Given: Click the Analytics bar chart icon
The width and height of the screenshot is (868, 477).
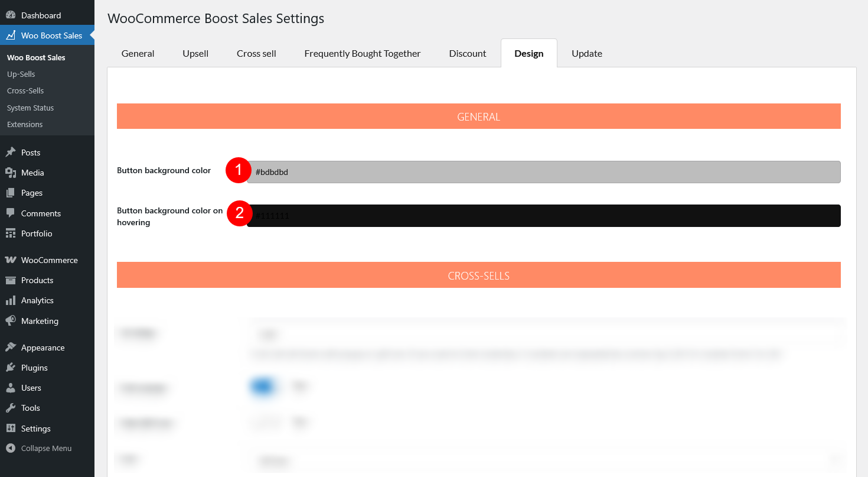Looking at the screenshot, I should pos(11,300).
